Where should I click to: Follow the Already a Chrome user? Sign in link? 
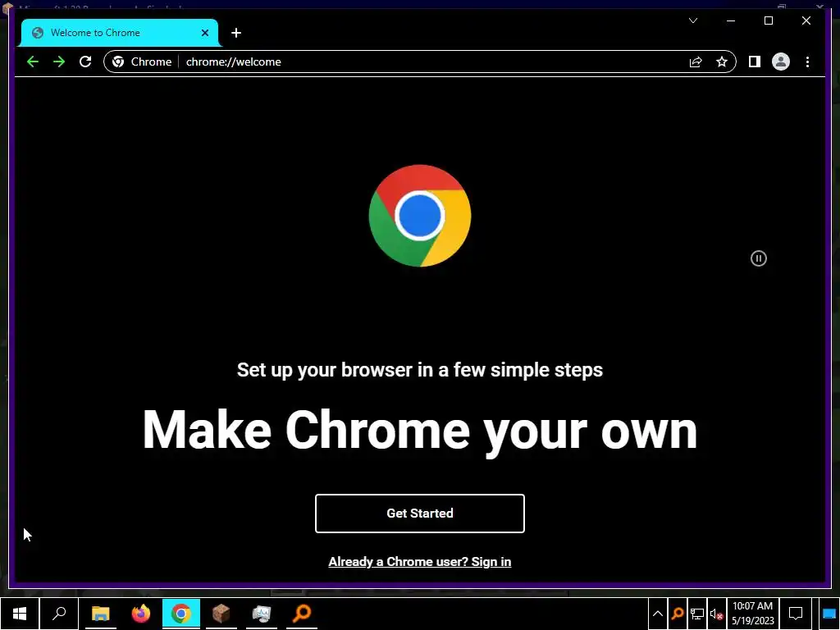click(419, 561)
